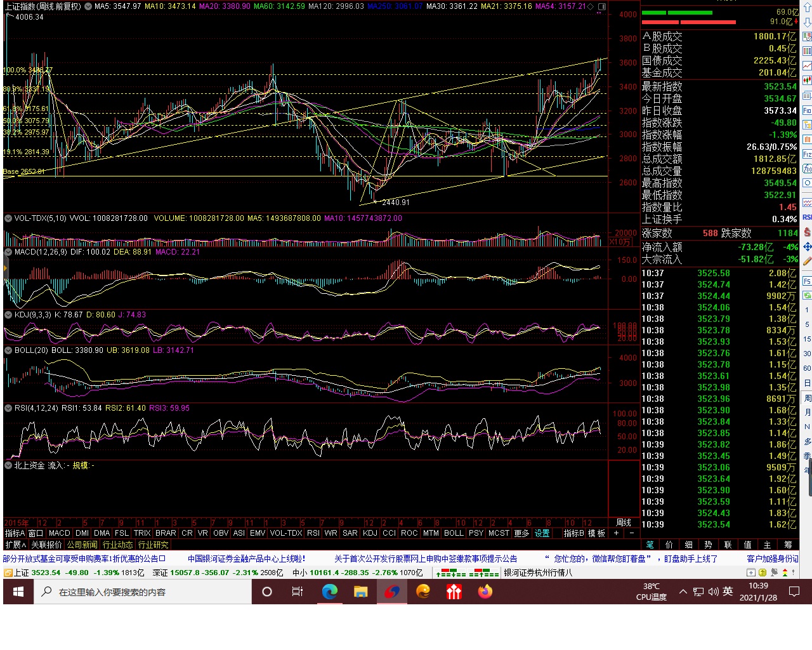Switch to the intraday line chart icon

[807, 65]
